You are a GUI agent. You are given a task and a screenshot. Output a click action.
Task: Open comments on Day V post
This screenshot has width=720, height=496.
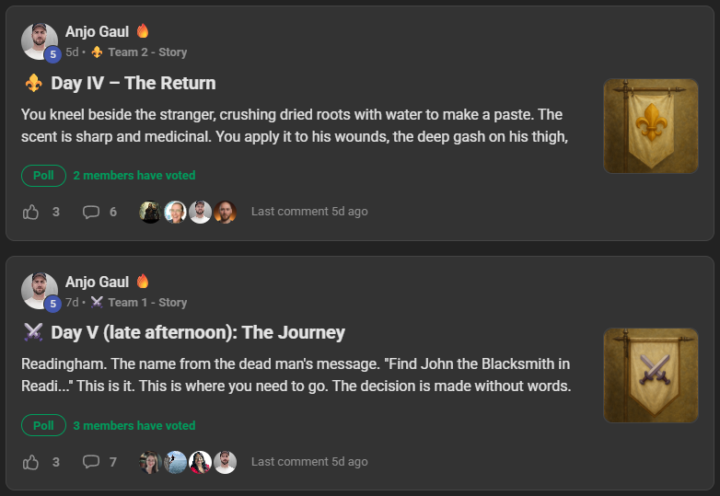click(x=91, y=462)
